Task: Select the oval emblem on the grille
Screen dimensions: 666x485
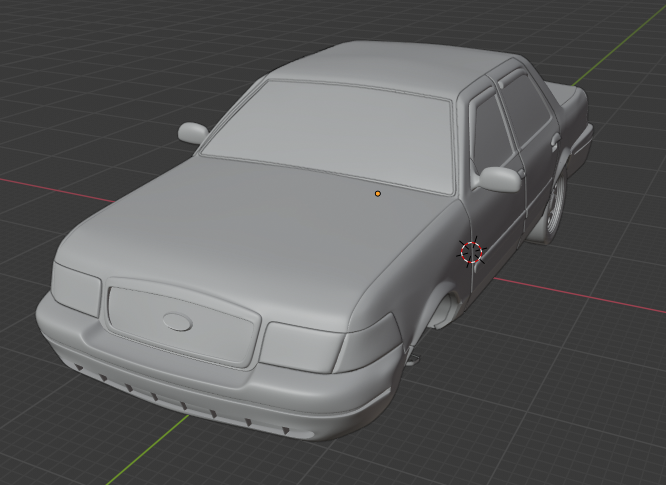Action: coord(178,321)
